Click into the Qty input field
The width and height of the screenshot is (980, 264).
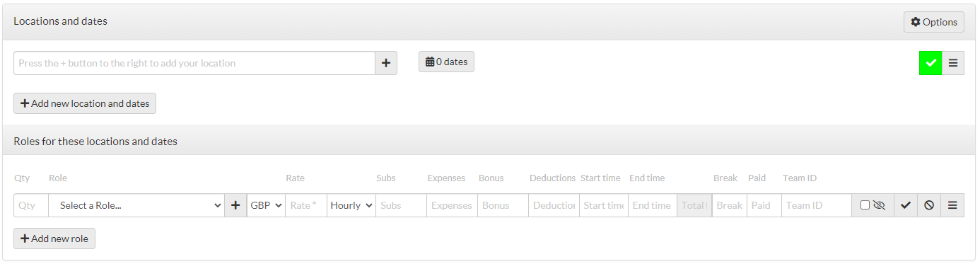[x=31, y=205]
